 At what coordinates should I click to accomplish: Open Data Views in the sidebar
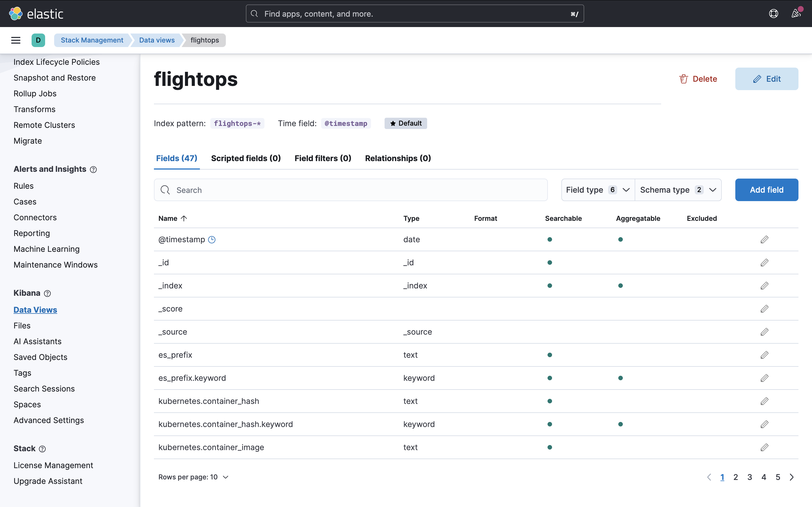35,310
